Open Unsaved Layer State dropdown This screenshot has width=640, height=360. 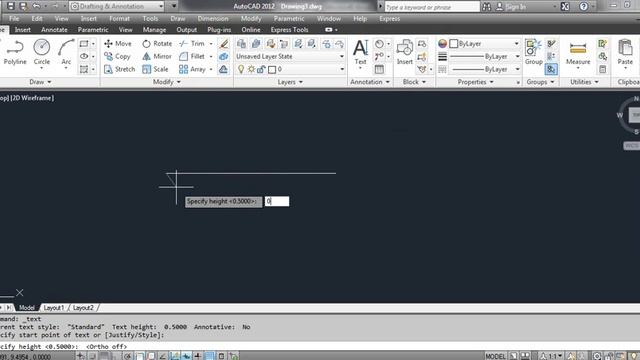point(290,56)
